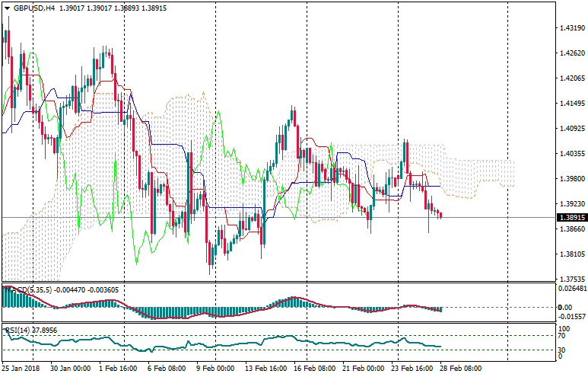This screenshot has height=377, width=588.
Task: Click the current price tag 1.38915 on the axis
Action: tap(571, 218)
